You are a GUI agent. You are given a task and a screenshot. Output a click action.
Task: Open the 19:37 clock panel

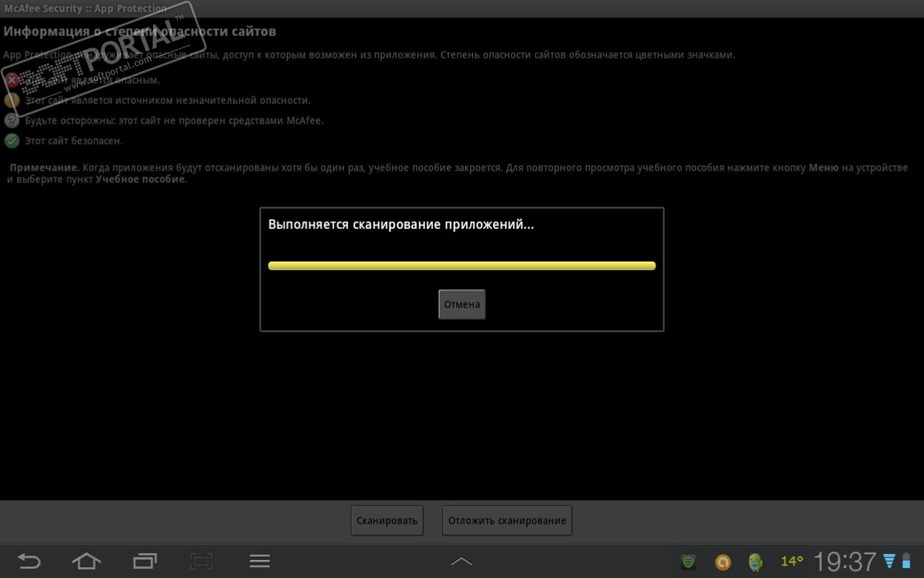[845, 561]
